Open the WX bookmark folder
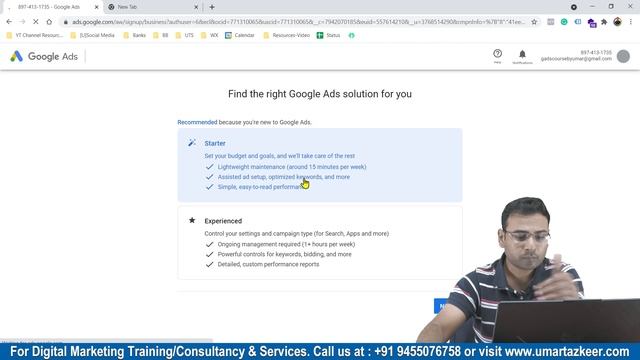This screenshot has width=640, height=360. click(x=209, y=36)
